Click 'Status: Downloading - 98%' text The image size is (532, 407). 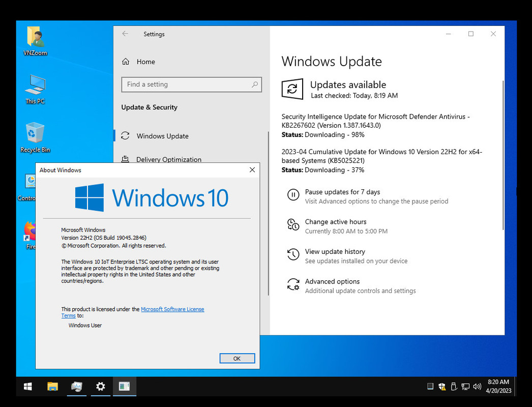tap(323, 135)
